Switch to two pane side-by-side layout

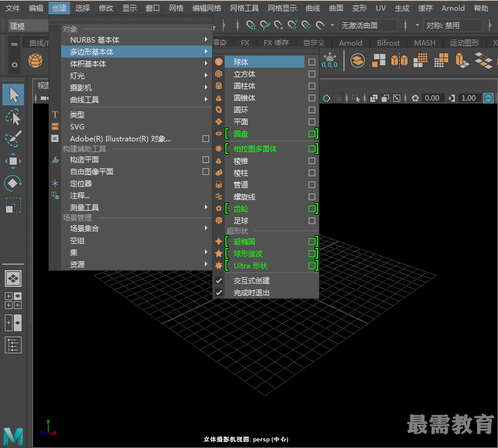[x=13, y=323]
